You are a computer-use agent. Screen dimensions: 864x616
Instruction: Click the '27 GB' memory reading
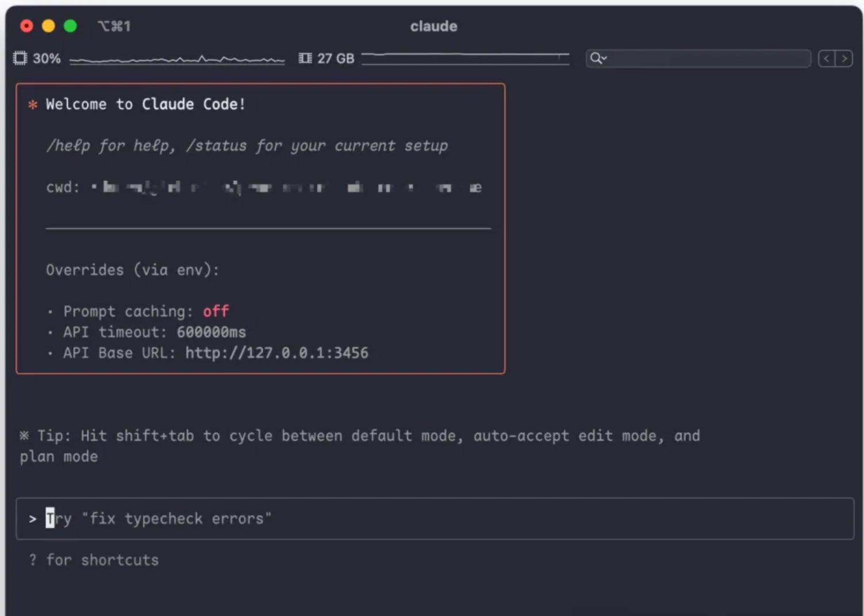(336, 59)
